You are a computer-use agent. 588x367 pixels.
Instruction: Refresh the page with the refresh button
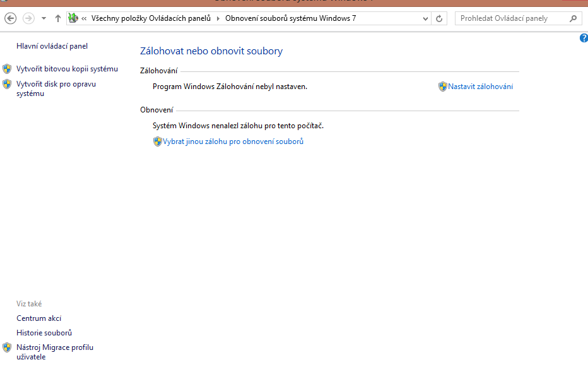click(x=439, y=18)
